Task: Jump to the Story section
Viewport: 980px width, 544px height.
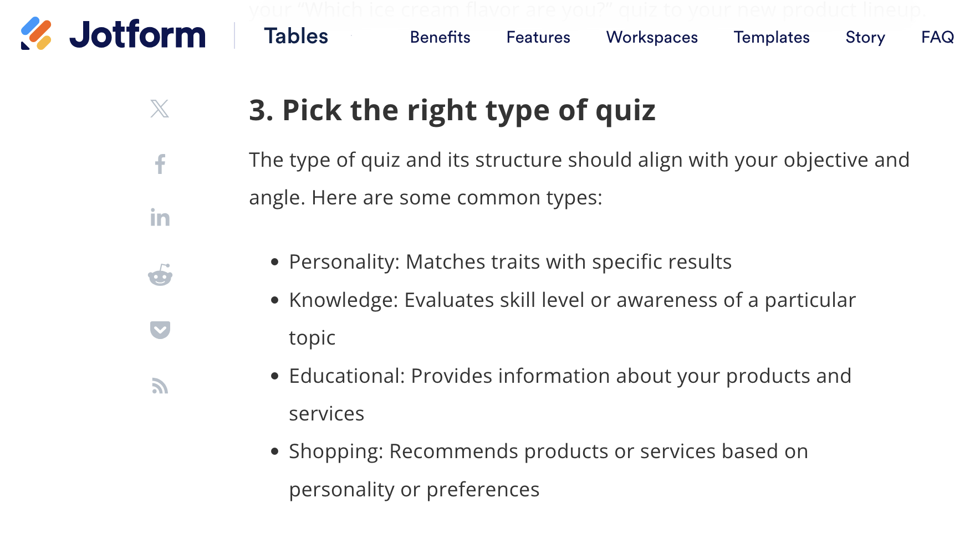Action: coord(865,37)
